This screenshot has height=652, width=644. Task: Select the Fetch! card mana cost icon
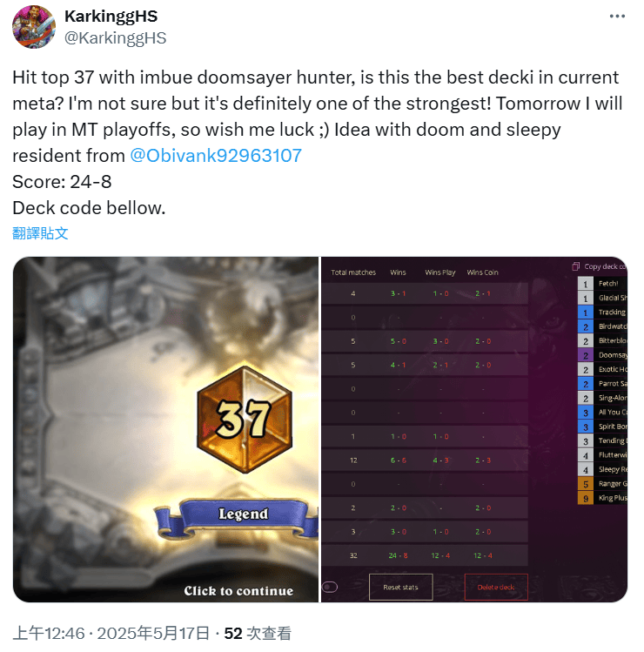pos(585,284)
